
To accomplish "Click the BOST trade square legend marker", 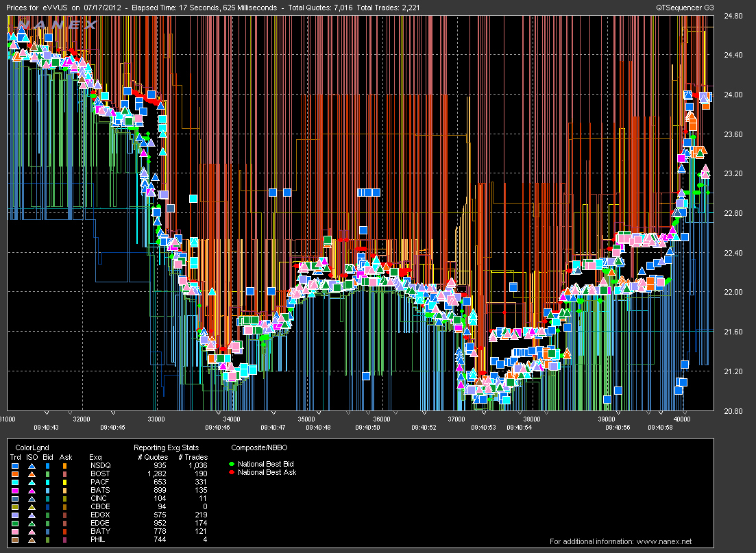I will pyautogui.click(x=15, y=474).
